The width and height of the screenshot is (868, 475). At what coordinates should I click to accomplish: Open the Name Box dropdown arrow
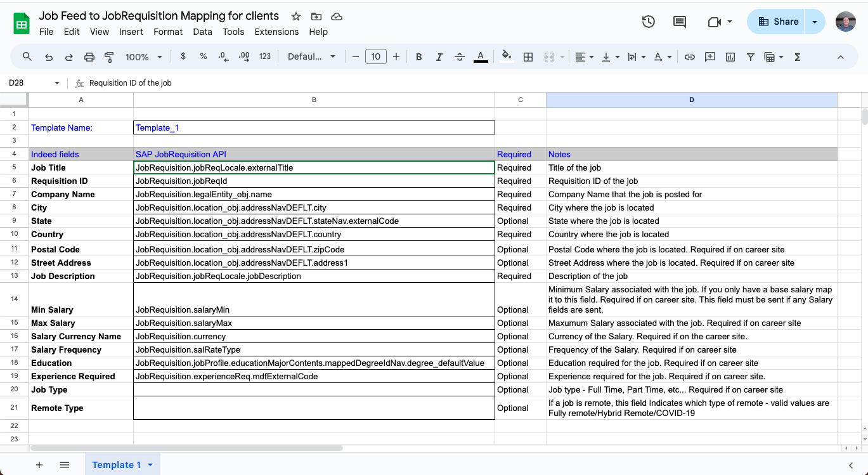coord(57,83)
